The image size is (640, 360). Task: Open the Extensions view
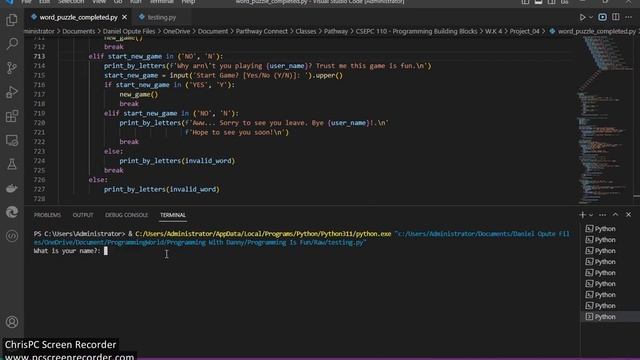coord(12,116)
